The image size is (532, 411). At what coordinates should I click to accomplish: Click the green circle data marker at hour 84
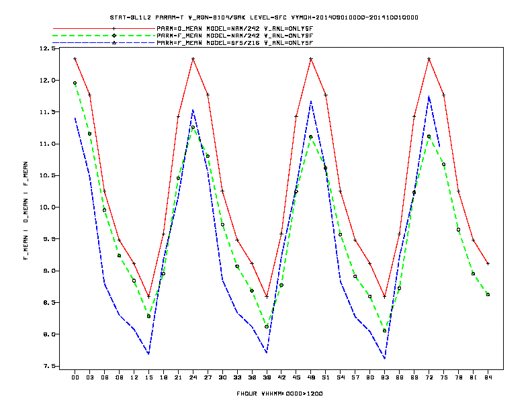tap(488, 295)
